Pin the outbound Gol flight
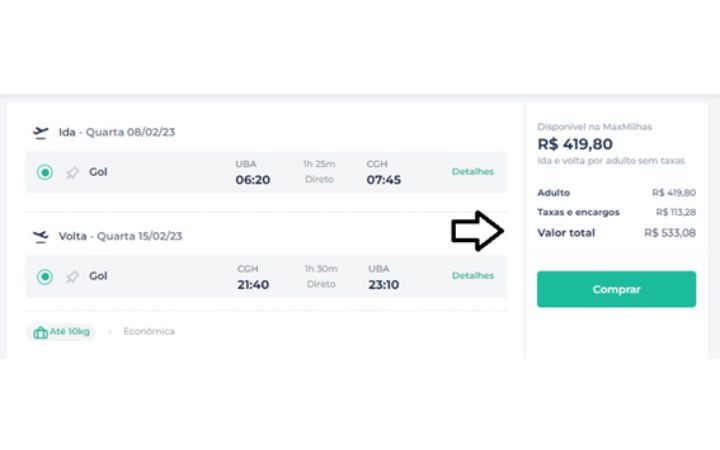Viewport: 720px width, 450px height. tap(72, 173)
